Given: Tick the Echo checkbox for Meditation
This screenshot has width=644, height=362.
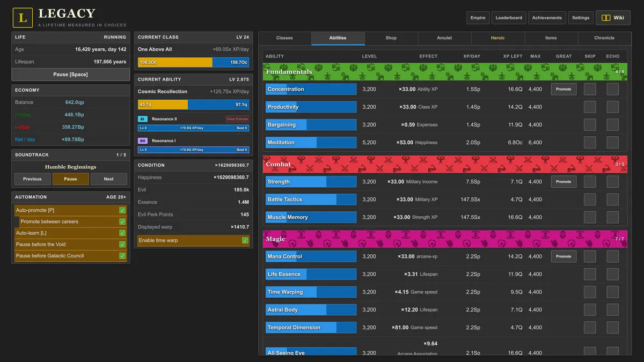Looking at the screenshot, I should click(x=613, y=143).
